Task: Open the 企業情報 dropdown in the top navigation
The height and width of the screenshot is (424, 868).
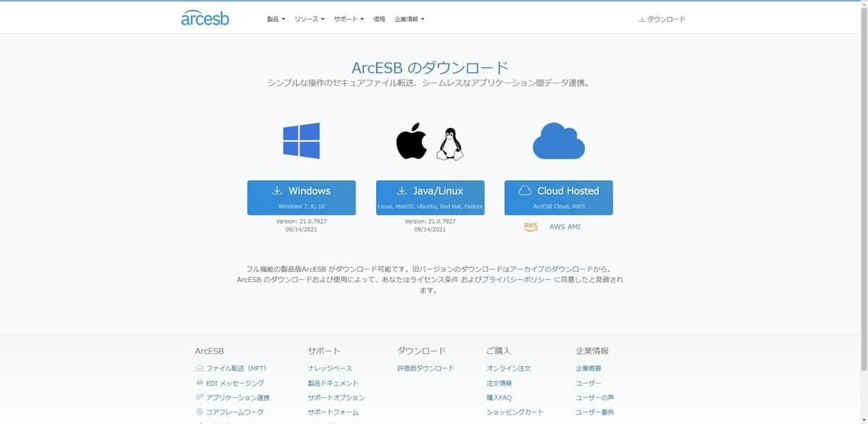Action: [x=409, y=20]
